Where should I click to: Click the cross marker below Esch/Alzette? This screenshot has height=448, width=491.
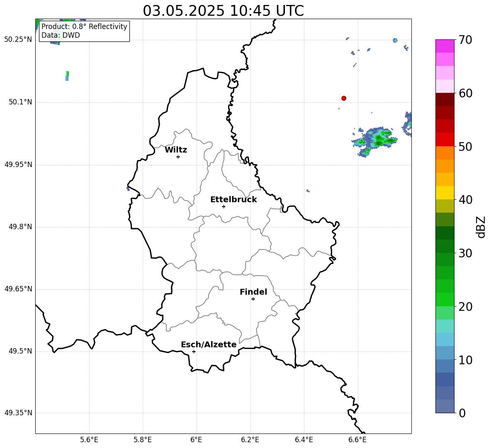(x=194, y=351)
